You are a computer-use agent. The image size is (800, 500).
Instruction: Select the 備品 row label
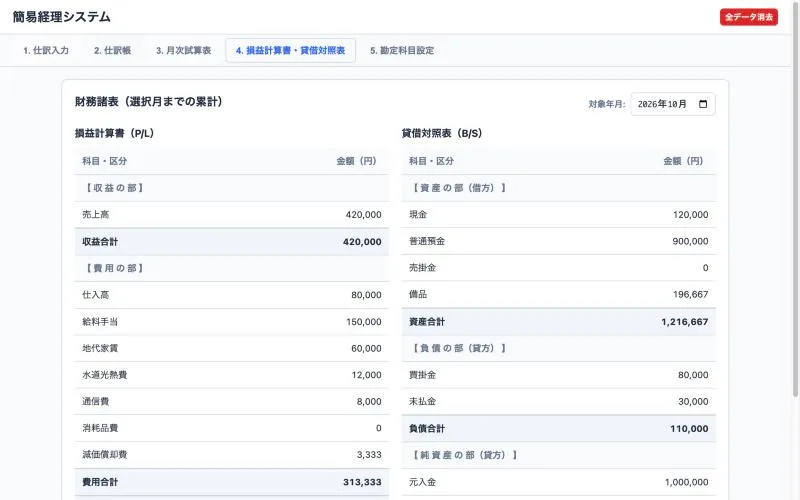click(418, 294)
